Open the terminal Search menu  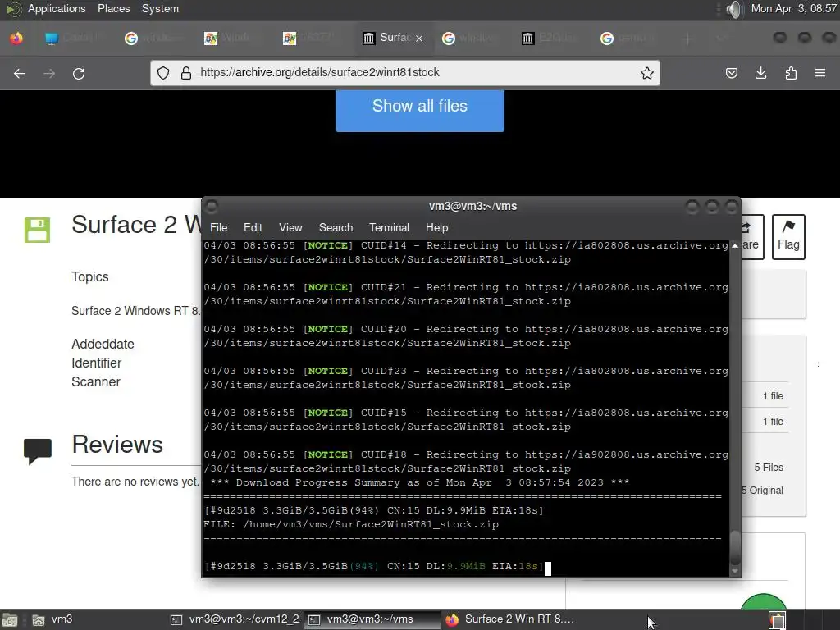tap(336, 228)
